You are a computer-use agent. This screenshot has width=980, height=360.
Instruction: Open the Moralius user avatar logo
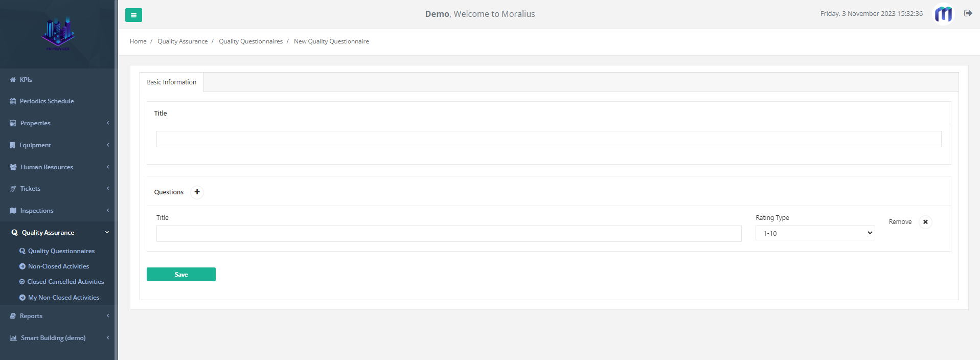943,14
